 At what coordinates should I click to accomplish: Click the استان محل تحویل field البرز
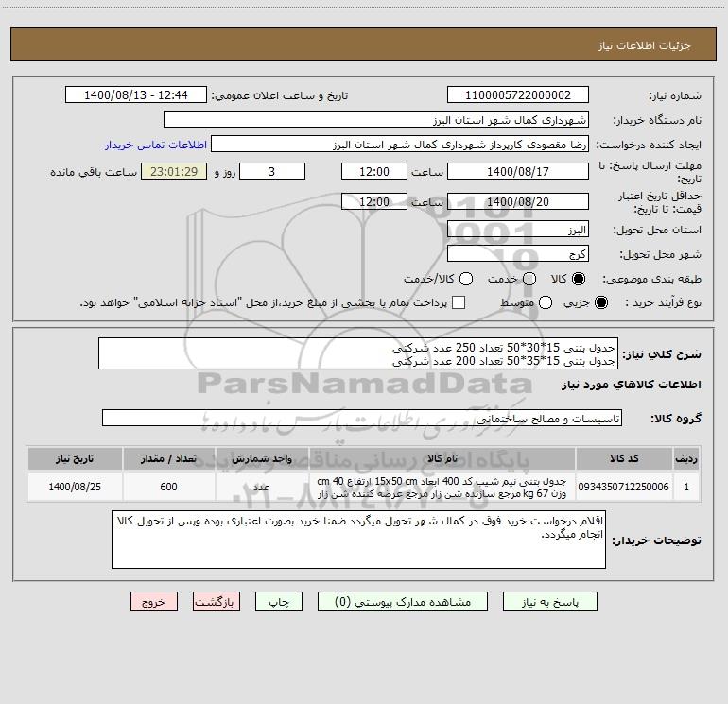pyautogui.click(x=518, y=230)
